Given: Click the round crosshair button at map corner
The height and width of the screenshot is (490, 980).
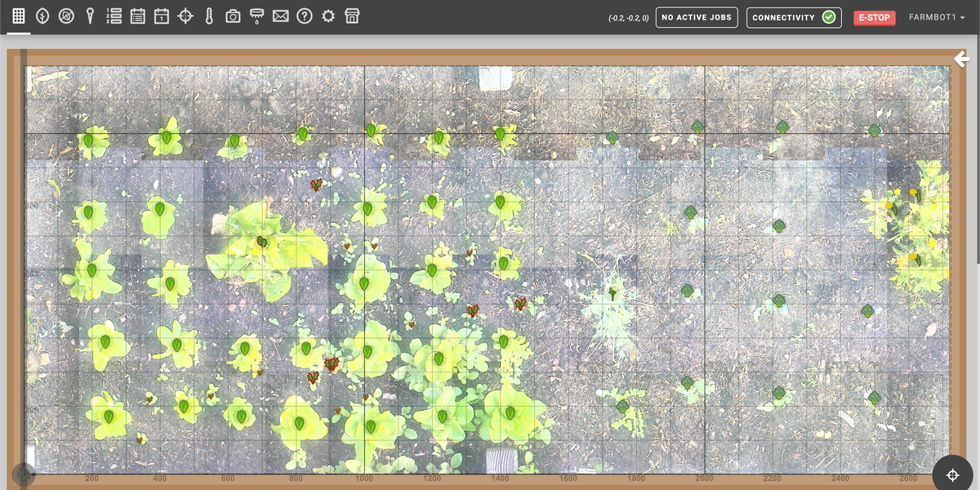Looking at the screenshot, I should [x=952, y=475].
